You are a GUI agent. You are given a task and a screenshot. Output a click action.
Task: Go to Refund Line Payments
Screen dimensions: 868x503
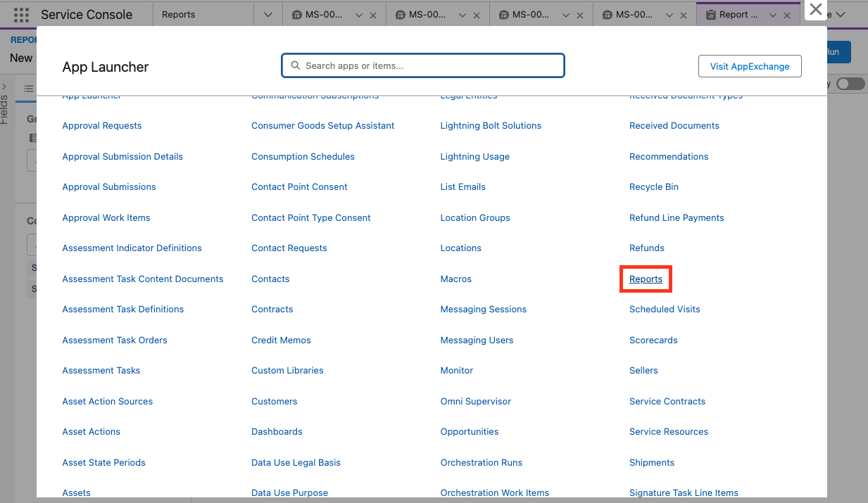(677, 218)
